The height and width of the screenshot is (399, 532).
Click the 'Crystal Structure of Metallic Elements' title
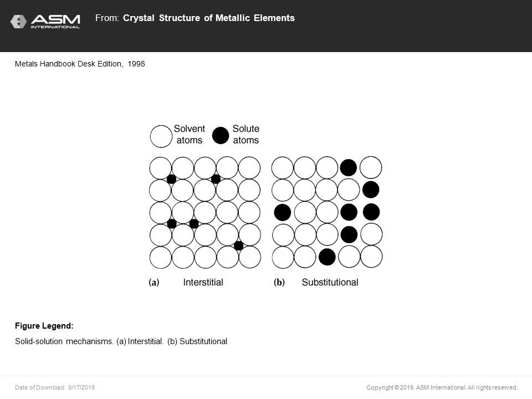(x=209, y=18)
